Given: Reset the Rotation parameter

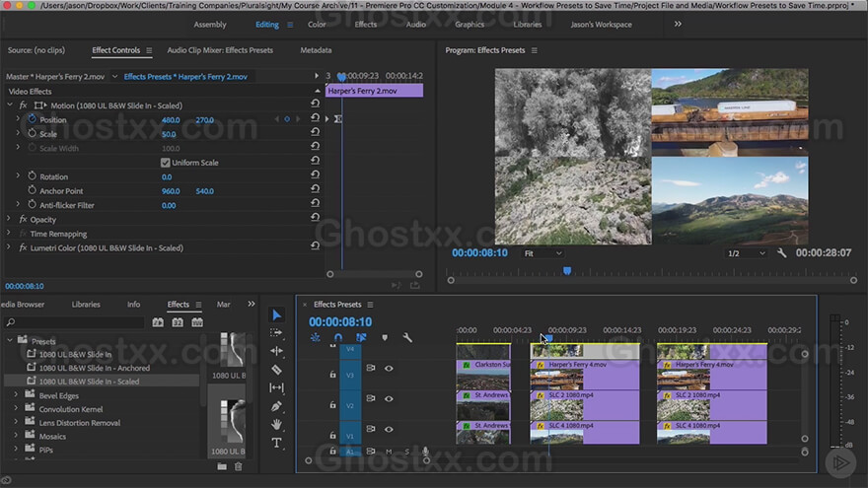Looking at the screenshot, I should (315, 174).
